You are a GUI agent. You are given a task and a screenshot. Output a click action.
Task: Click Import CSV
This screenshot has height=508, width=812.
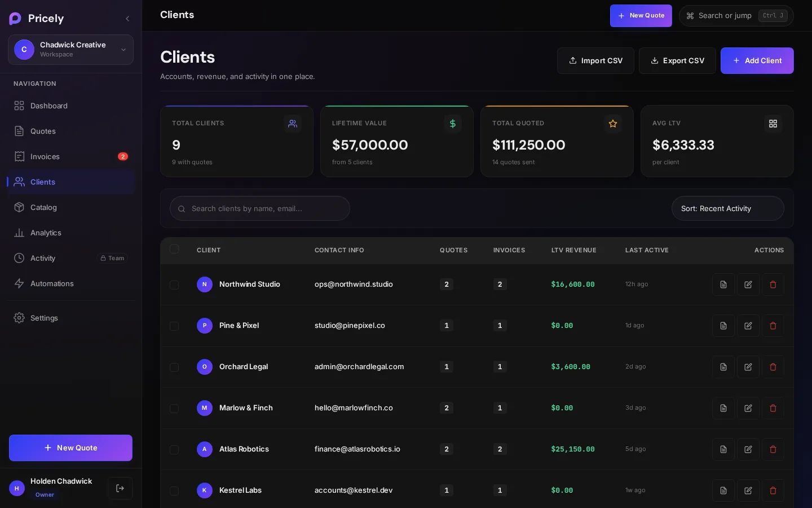(x=595, y=60)
